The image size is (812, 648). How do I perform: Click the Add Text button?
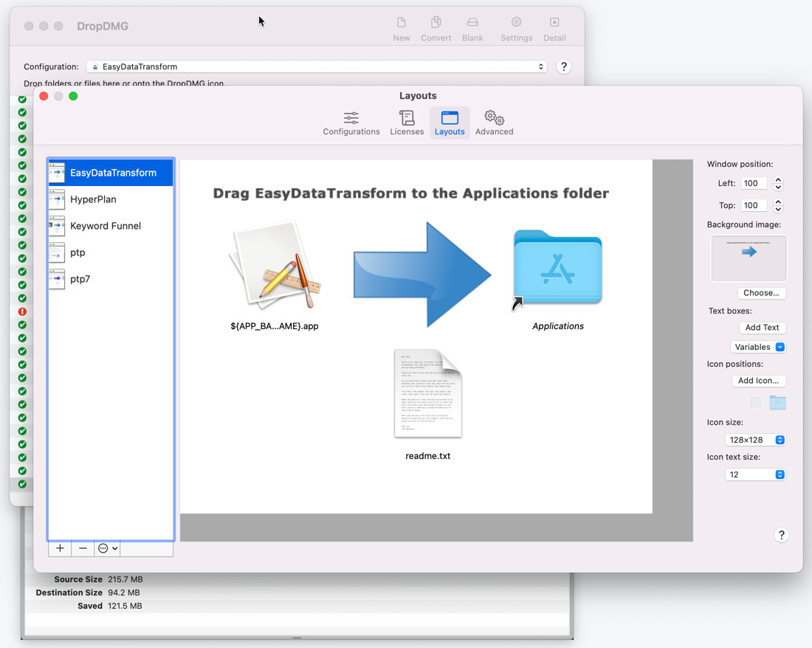pyautogui.click(x=762, y=328)
